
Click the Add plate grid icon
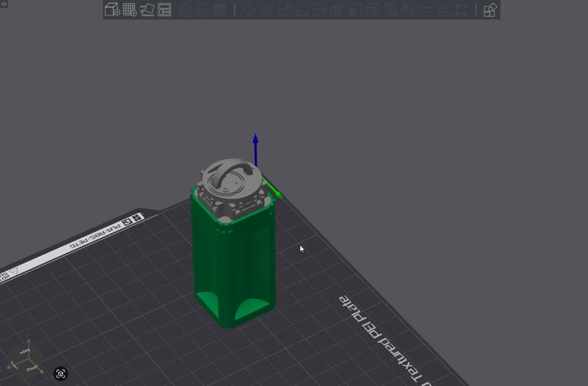pos(129,10)
